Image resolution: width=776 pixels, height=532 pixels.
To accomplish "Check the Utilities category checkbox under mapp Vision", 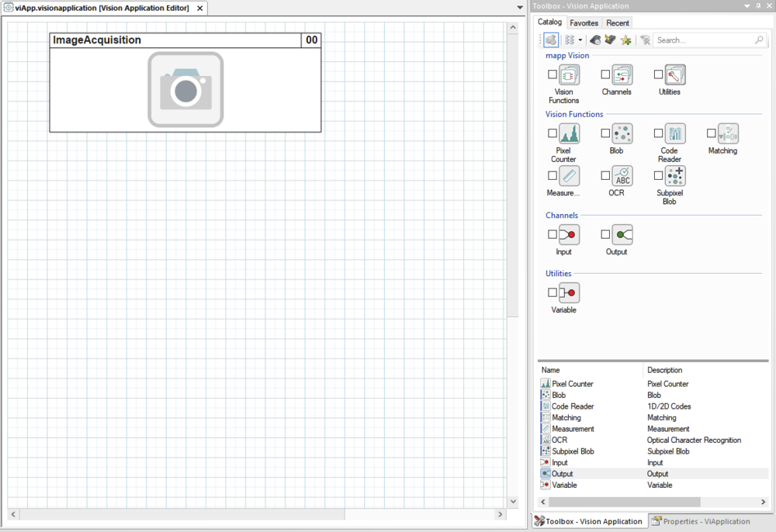I will coord(658,74).
